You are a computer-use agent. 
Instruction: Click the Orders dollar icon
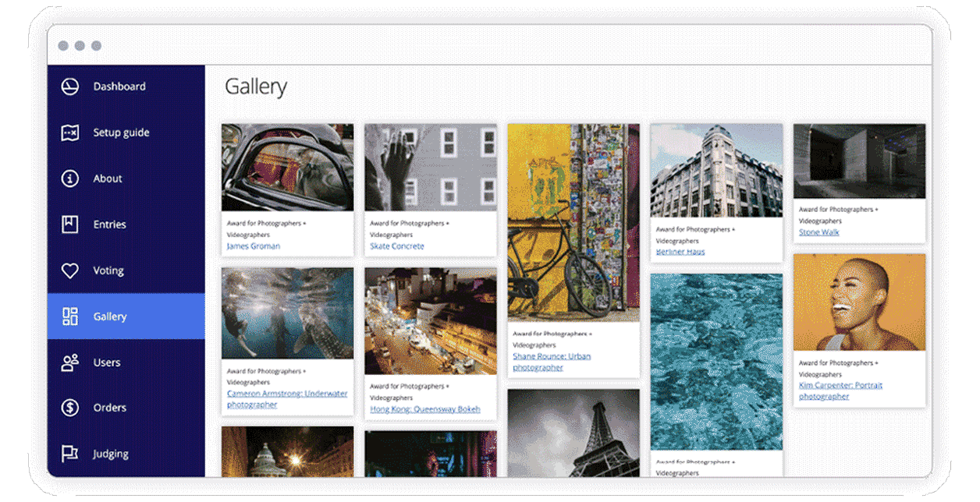[69, 408]
